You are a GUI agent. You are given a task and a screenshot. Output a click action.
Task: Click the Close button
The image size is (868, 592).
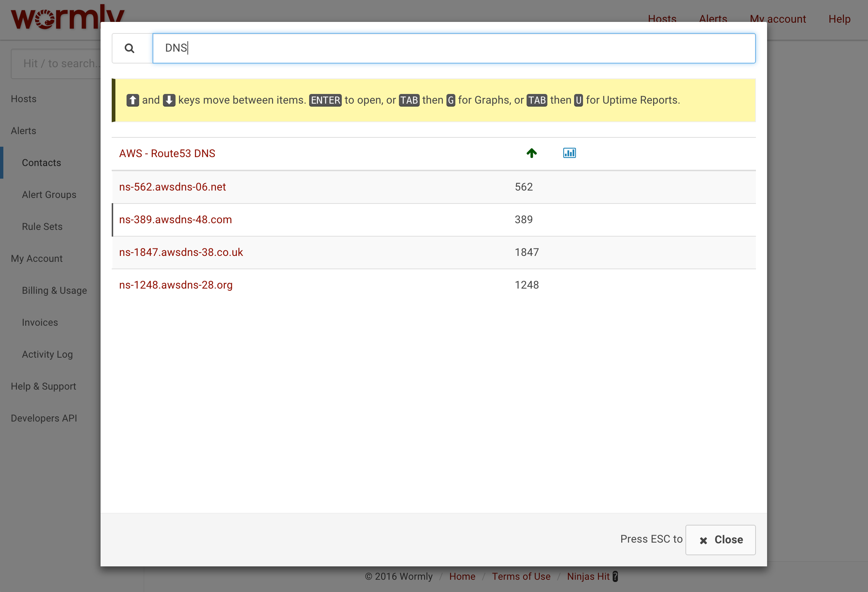(x=720, y=540)
